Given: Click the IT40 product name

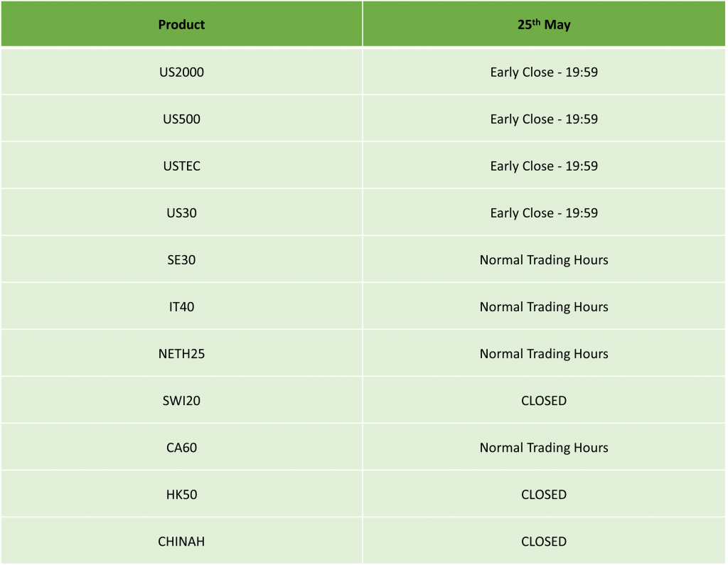Looking at the screenshot, I should point(181,306).
